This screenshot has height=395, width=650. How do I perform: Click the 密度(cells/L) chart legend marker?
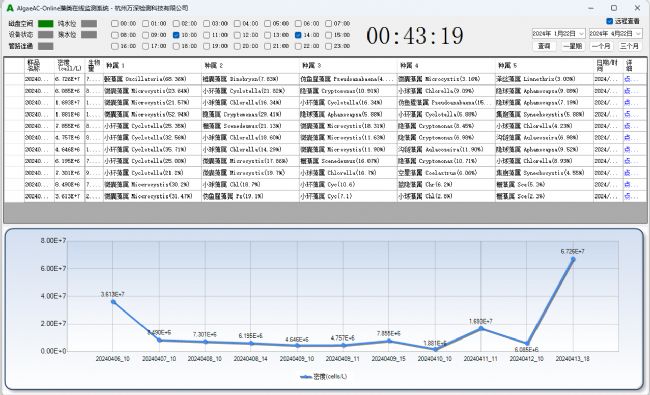click(306, 377)
